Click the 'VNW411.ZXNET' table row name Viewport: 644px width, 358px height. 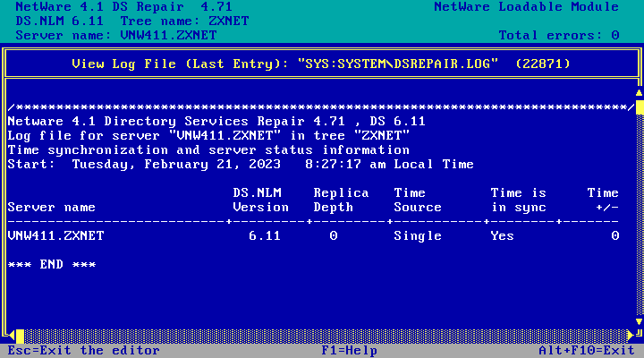coord(55,236)
